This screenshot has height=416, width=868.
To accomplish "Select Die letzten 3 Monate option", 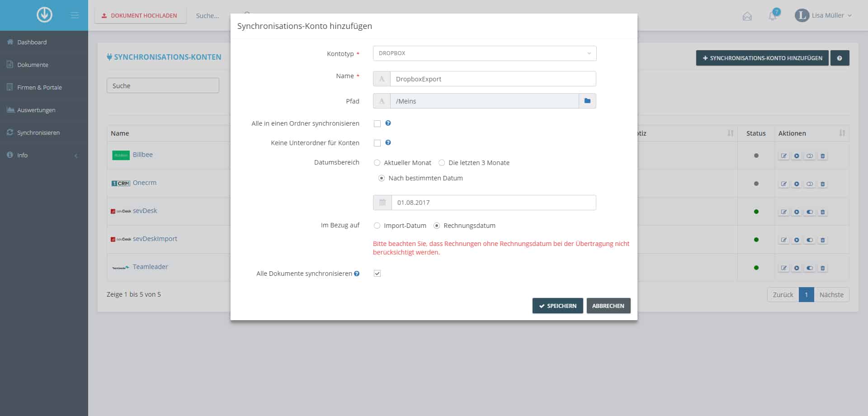I will pos(442,163).
